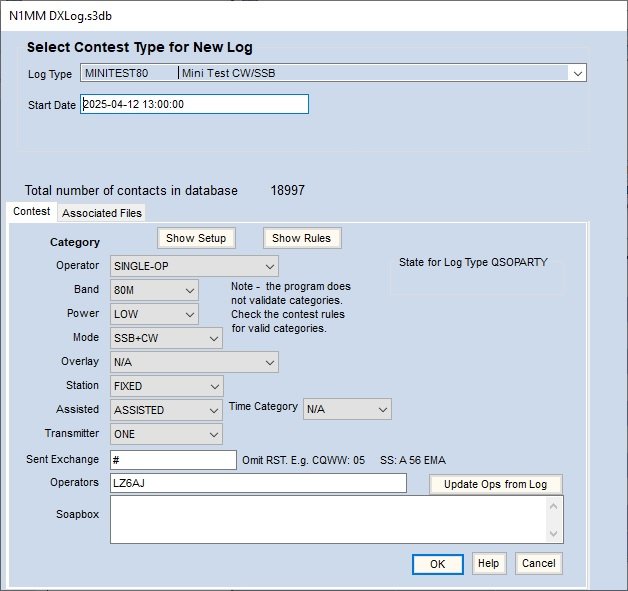Open the Log Type dropdown list
The height and width of the screenshot is (591, 628).
(576, 73)
